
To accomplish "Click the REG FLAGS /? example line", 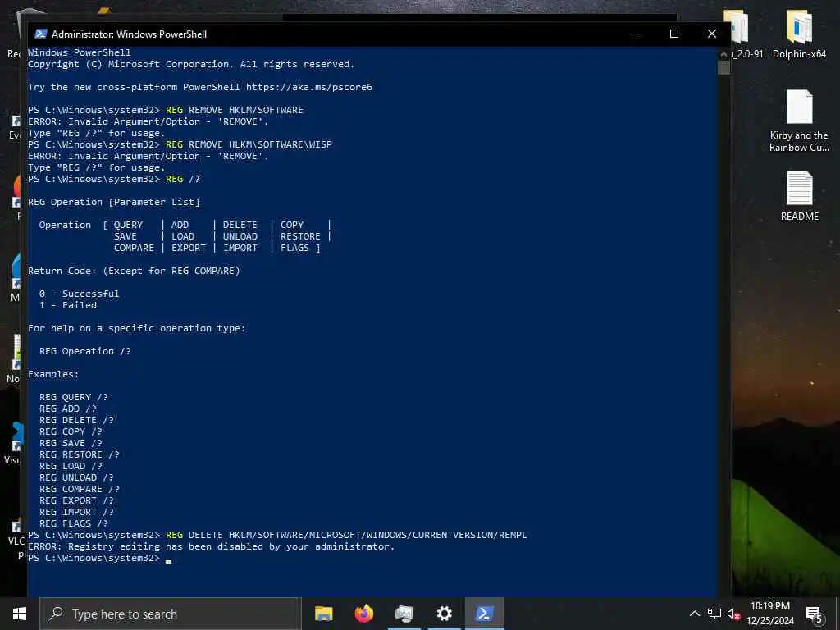I will tap(73, 523).
